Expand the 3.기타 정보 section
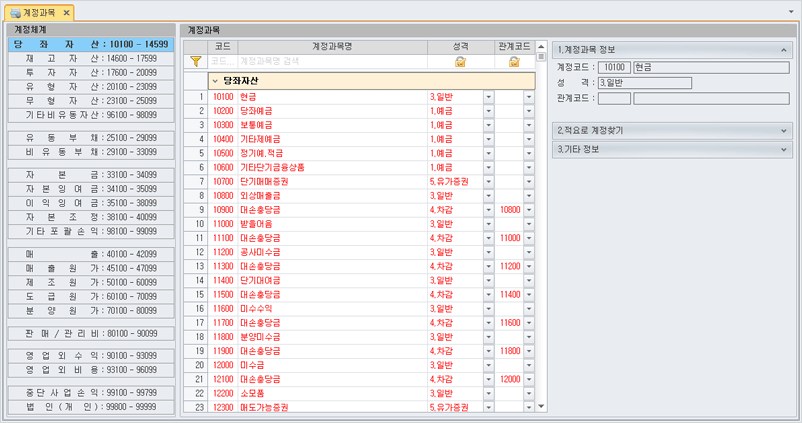 click(784, 149)
